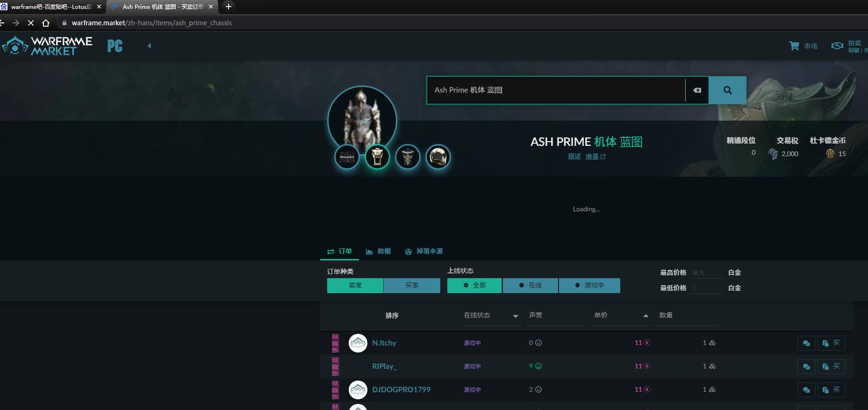Click the 最高价格 max price field

click(707, 273)
